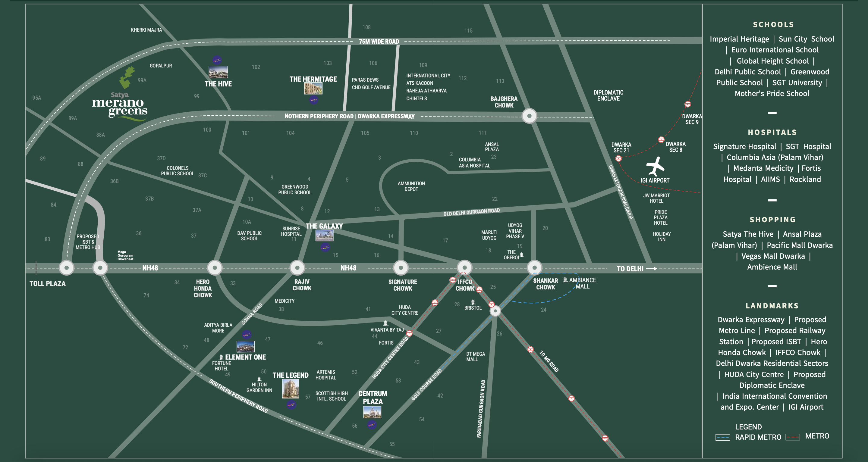
Task: Click the 'ARTEMIS HOSPITAL' label
Action: (325, 375)
